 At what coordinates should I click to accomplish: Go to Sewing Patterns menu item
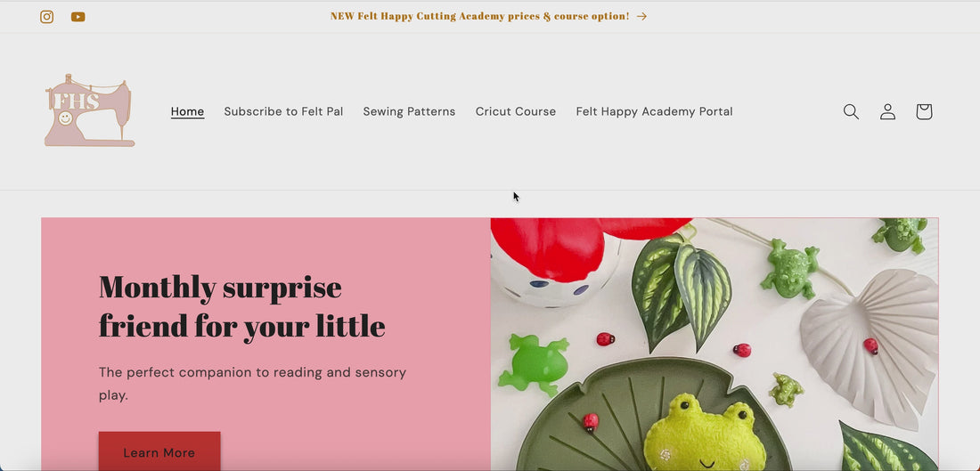[410, 111]
